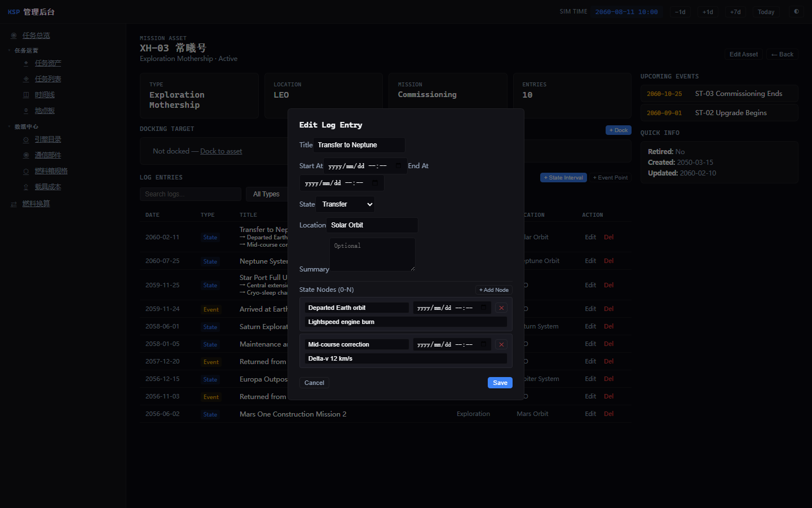812x508 pixels.
Task: Click the Location field with Solar Orbit
Action: tap(372, 225)
